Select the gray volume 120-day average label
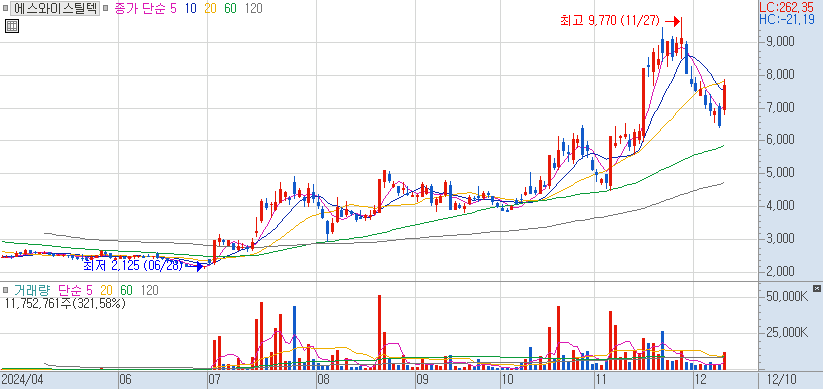 click(x=150, y=290)
